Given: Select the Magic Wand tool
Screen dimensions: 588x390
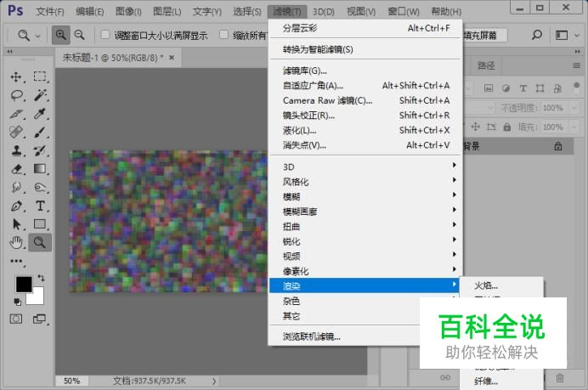Looking at the screenshot, I should click(40, 95).
